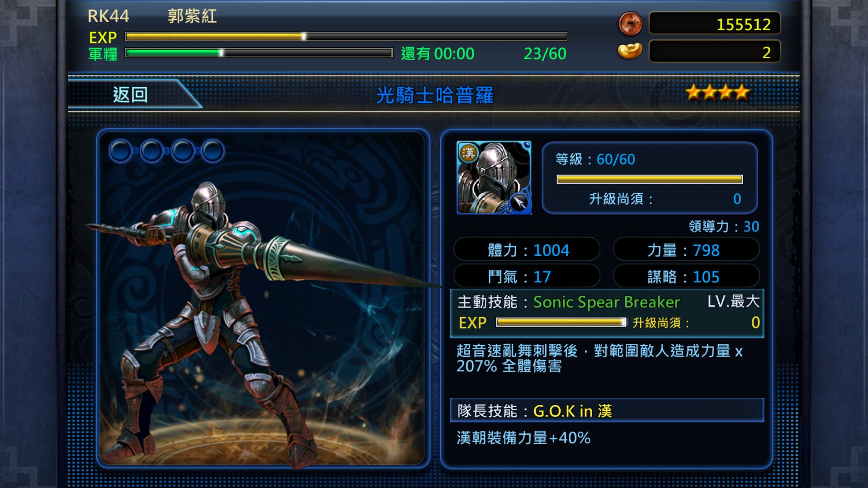Click the coin balance 155512 field
The width and height of the screenshot is (868, 488).
coord(715,24)
